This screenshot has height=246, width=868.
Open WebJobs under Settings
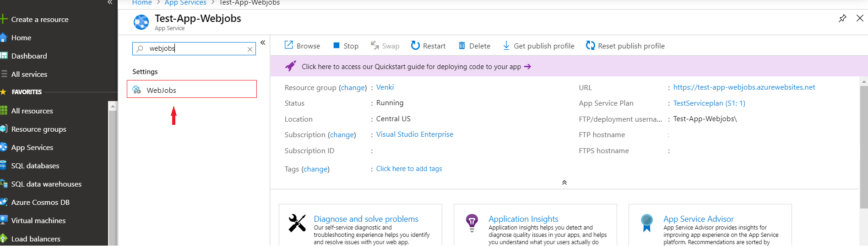pos(192,89)
